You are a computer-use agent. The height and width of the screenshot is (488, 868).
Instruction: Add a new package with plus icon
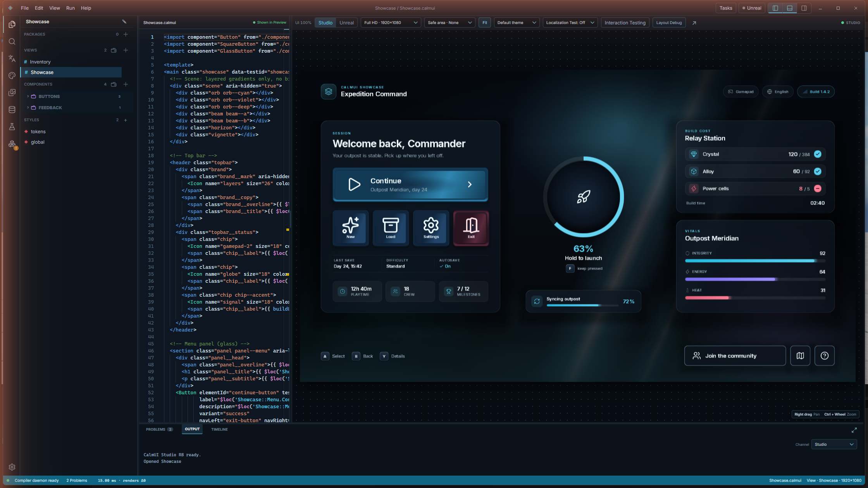(x=126, y=34)
